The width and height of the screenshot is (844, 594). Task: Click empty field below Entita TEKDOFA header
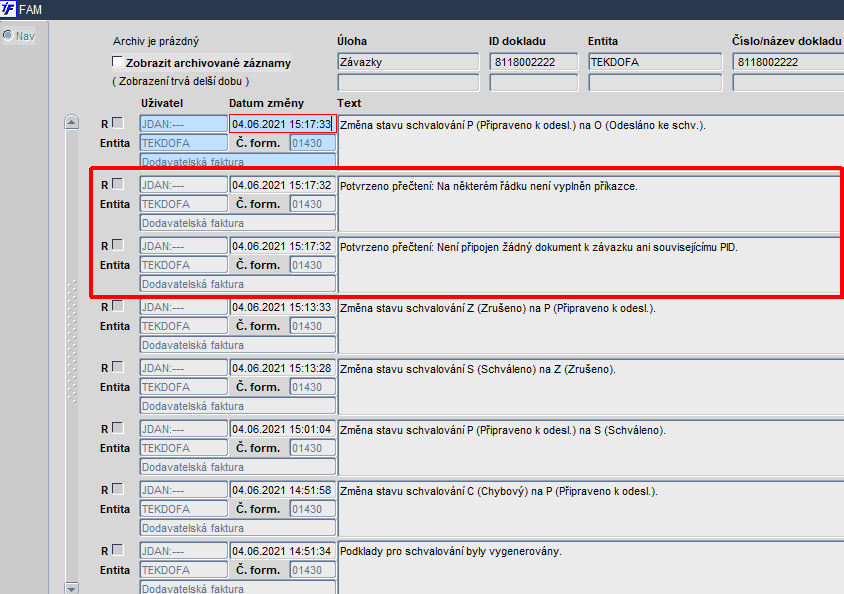[655, 82]
